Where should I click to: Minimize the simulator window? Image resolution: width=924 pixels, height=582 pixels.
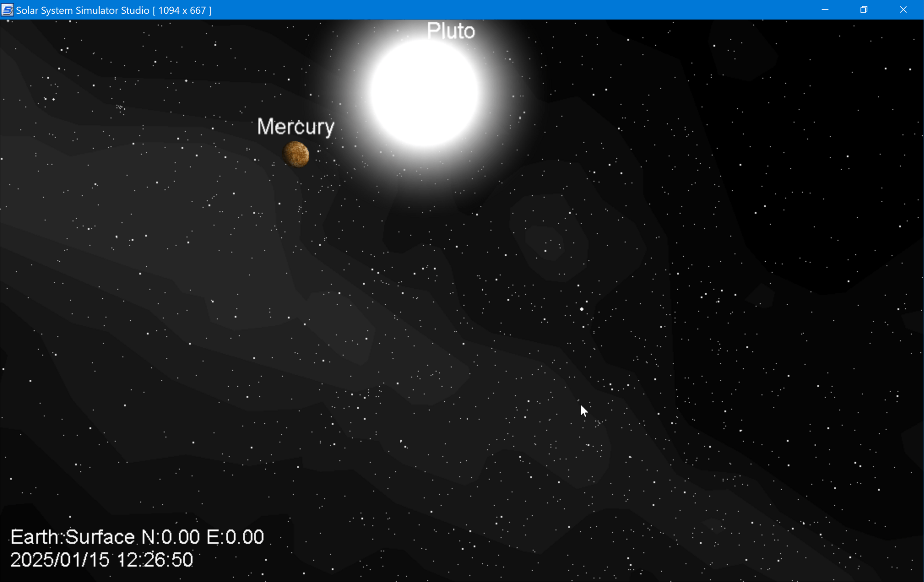825,10
